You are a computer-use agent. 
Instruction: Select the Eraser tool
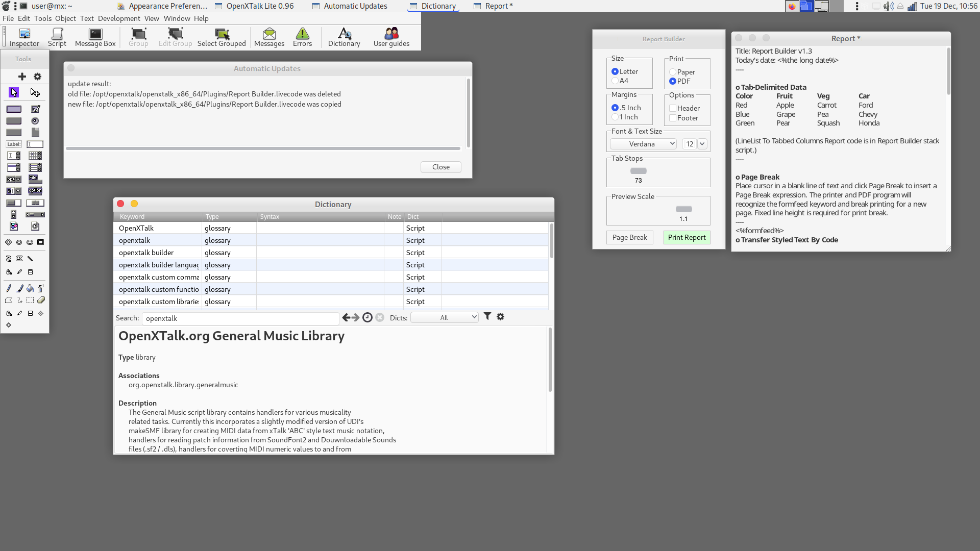point(41,300)
